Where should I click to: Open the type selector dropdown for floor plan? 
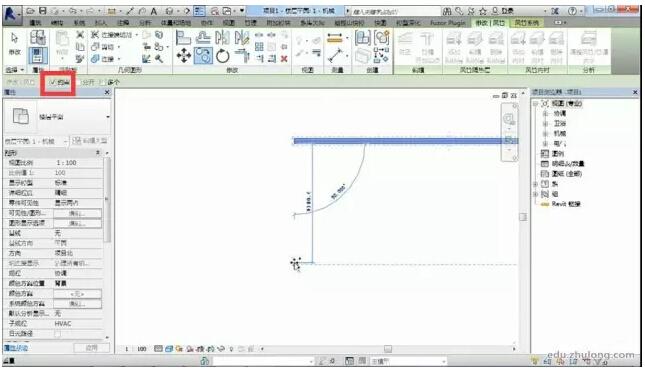coord(108,117)
